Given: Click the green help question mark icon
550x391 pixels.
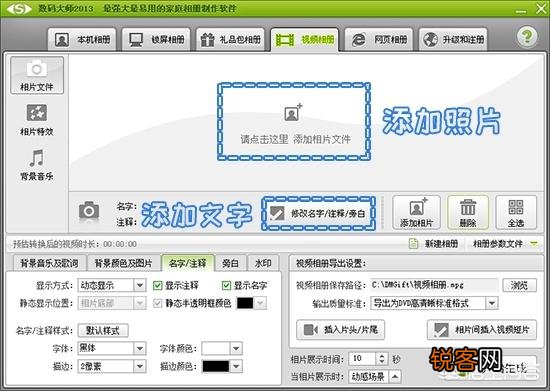Looking at the screenshot, I should 526,36.
